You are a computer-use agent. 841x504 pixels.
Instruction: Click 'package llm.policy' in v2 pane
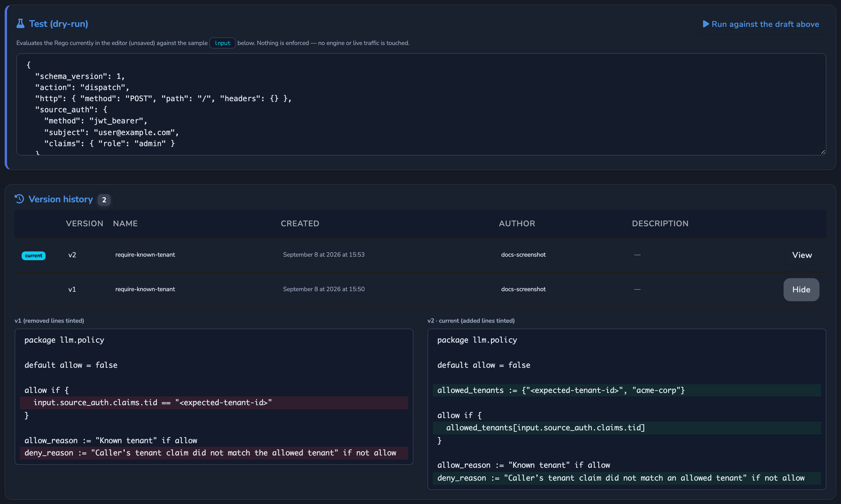[x=477, y=340]
